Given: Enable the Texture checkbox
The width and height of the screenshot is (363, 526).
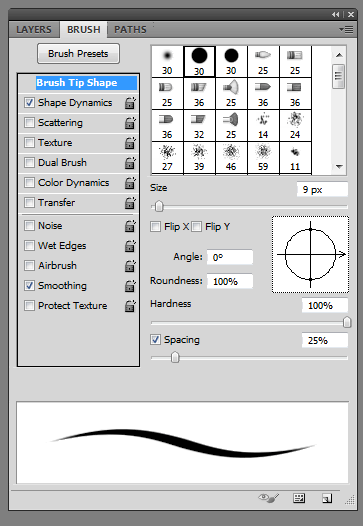Looking at the screenshot, I should tap(30, 143).
